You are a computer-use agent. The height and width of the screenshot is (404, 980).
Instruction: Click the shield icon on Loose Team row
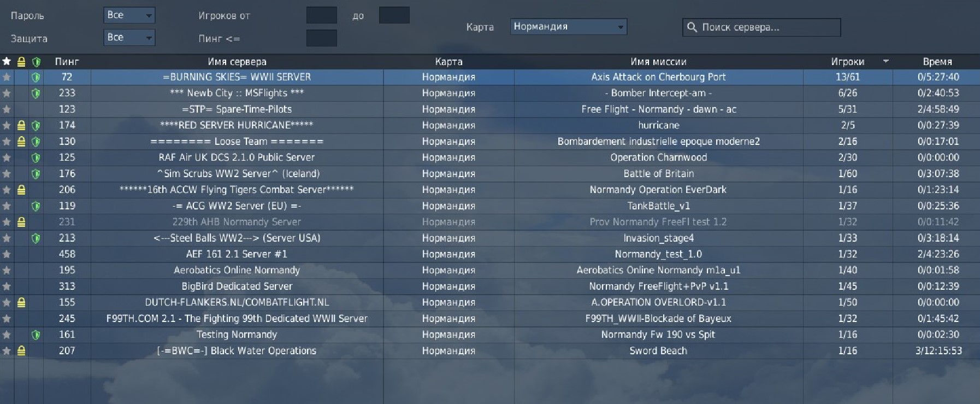coord(36,142)
